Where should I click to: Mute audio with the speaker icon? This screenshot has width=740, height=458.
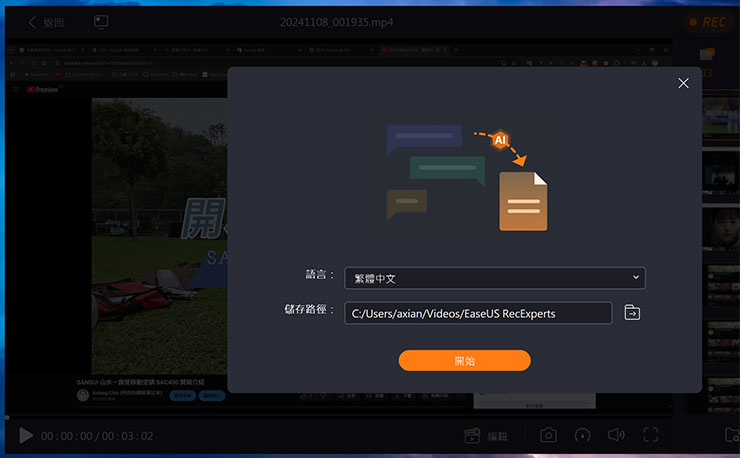click(x=616, y=435)
